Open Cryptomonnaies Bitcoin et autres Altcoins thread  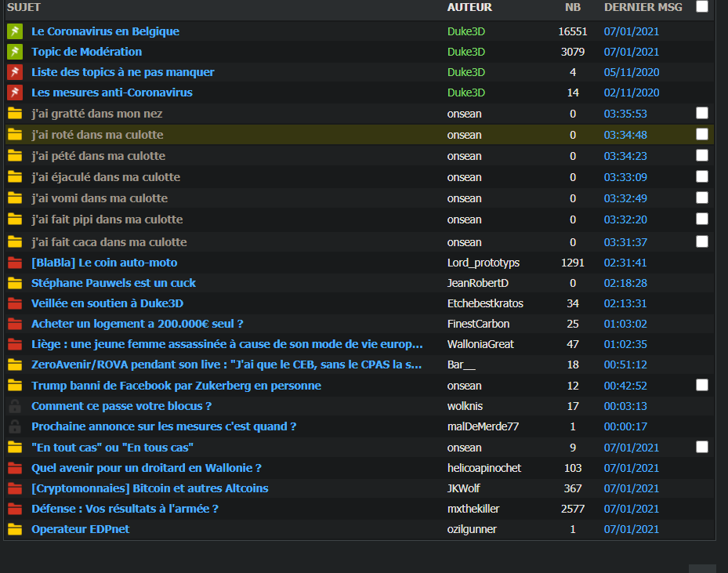pyautogui.click(x=150, y=488)
